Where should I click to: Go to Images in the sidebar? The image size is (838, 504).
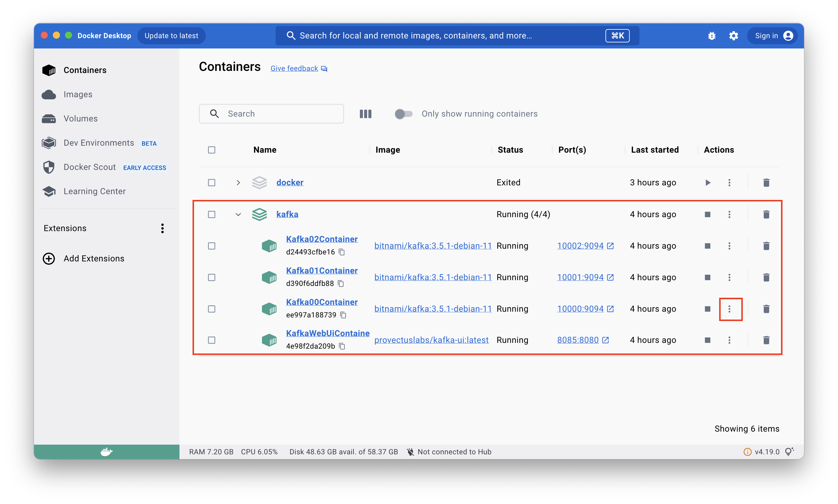(78, 94)
